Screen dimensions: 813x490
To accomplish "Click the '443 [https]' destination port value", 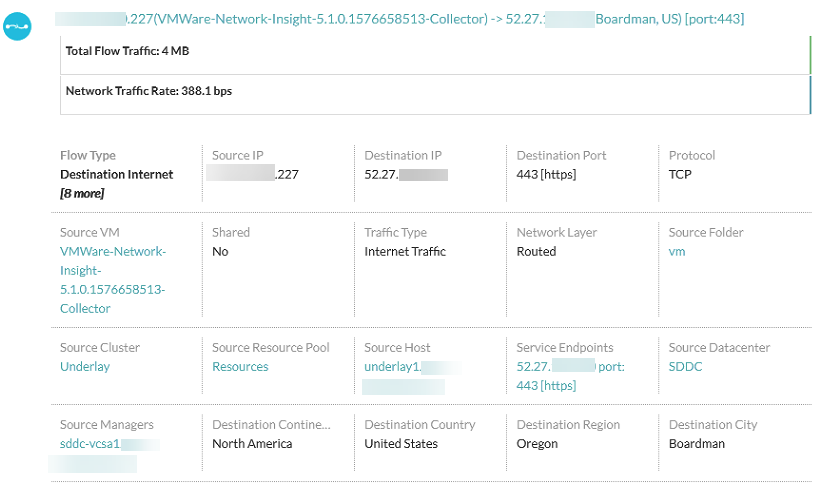I will (x=546, y=174).
